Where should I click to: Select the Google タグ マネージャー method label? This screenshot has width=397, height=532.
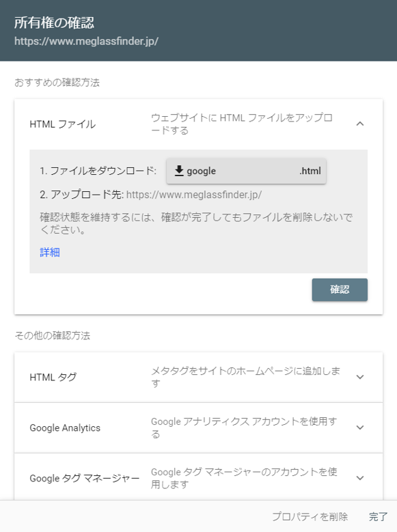click(84, 478)
